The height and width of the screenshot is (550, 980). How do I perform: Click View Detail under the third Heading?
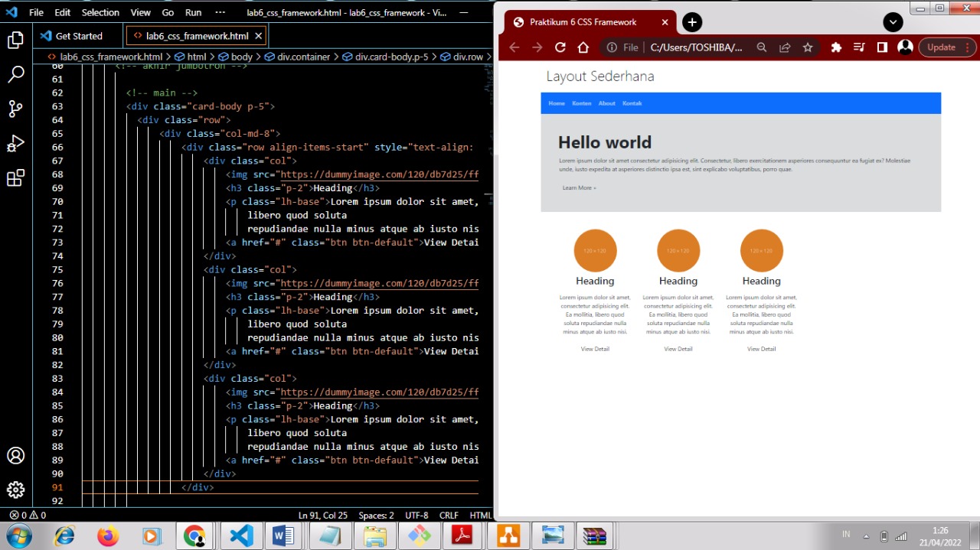coord(761,349)
